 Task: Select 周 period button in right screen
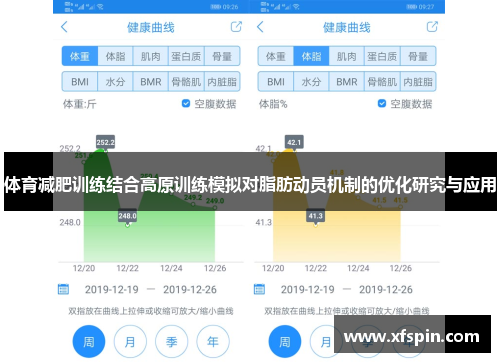(285, 341)
